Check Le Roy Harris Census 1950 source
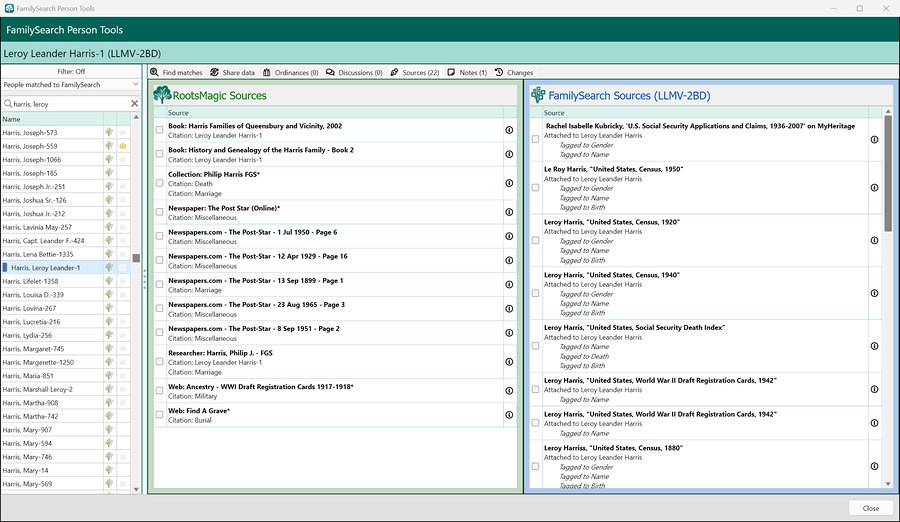The width and height of the screenshot is (900, 522). tap(536, 188)
